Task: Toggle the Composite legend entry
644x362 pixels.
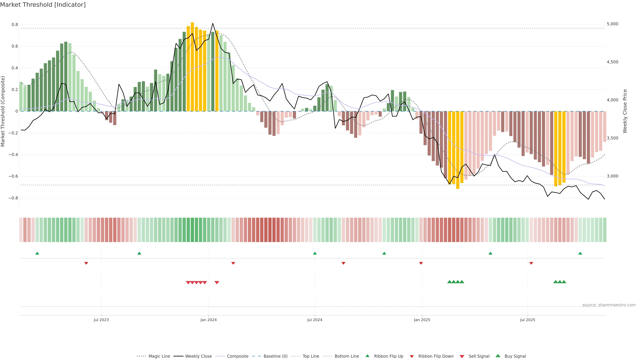Action: pyautogui.click(x=237, y=356)
